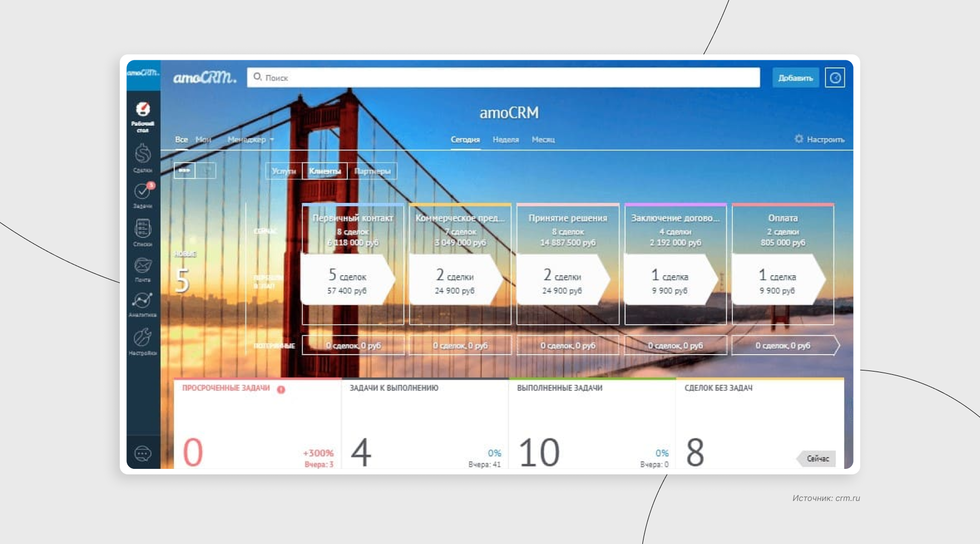
Task: Open the Оплата stage header
Action: (x=783, y=218)
